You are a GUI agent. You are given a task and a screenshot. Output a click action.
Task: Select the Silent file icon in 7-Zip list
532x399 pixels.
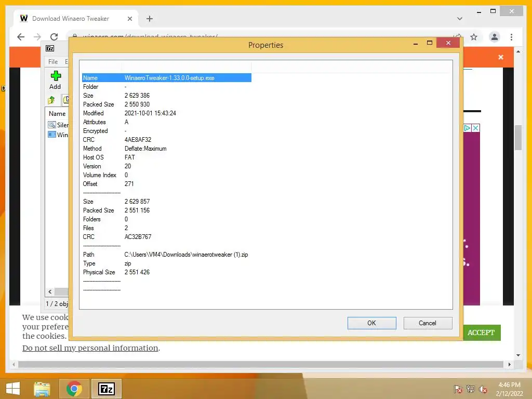51,125
